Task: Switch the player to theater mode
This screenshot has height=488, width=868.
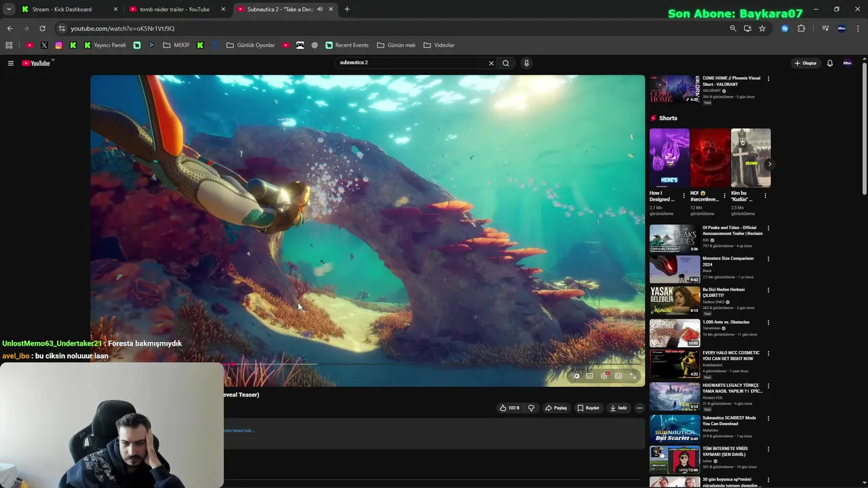Action: tap(618, 376)
